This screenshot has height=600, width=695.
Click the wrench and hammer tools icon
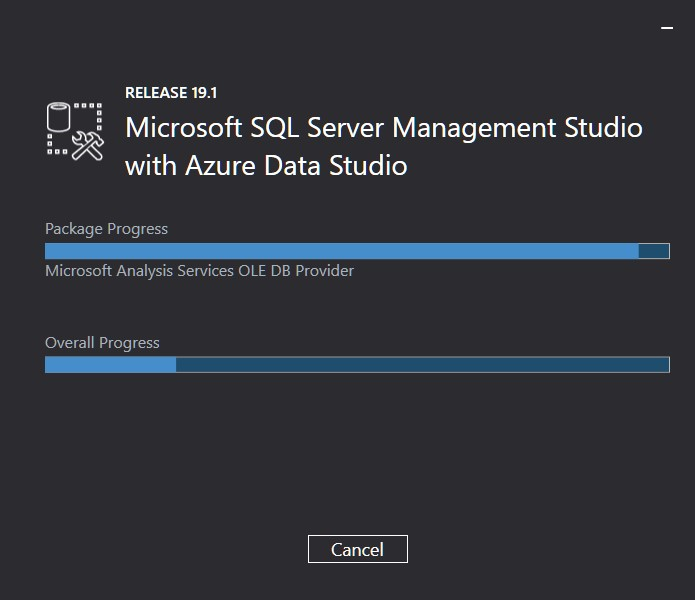pos(88,146)
